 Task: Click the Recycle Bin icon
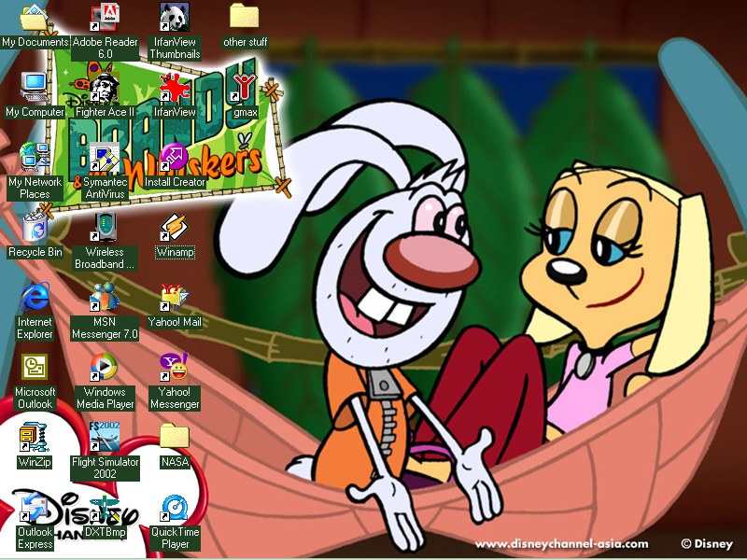tap(35, 228)
